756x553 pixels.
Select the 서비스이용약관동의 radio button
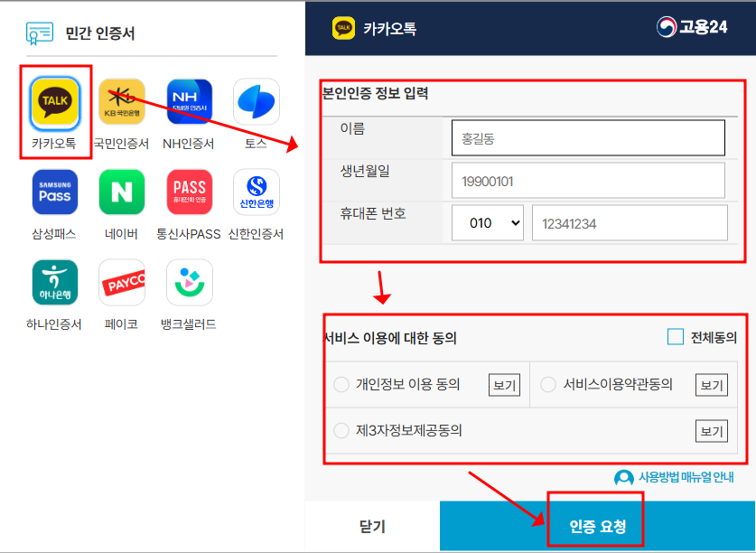547,384
